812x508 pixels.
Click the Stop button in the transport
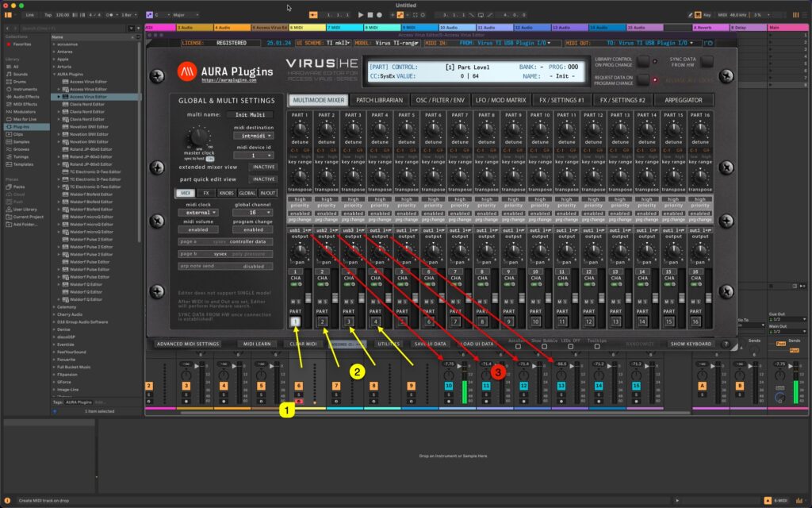pos(370,14)
